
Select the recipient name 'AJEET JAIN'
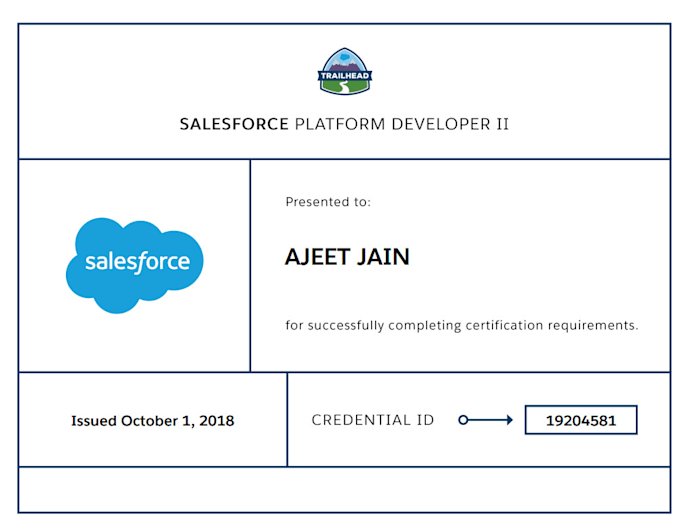(x=347, y=256)
